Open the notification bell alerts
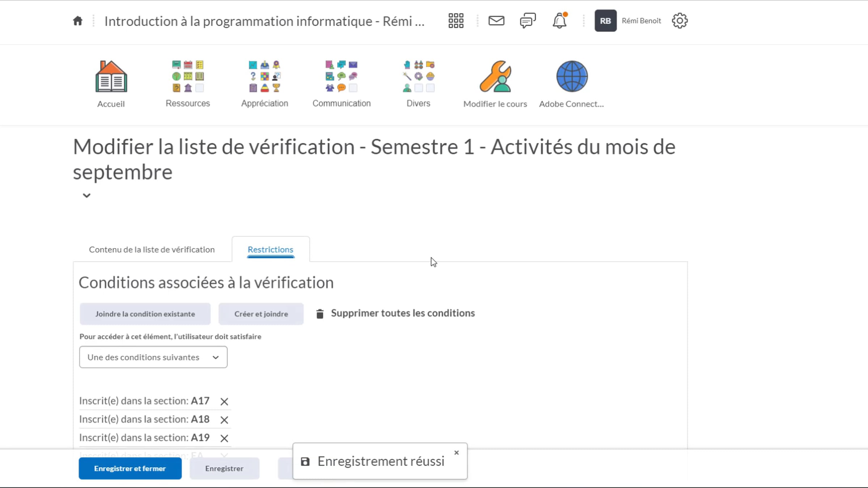Screen dimensions: 868x488 pos(559,21)
